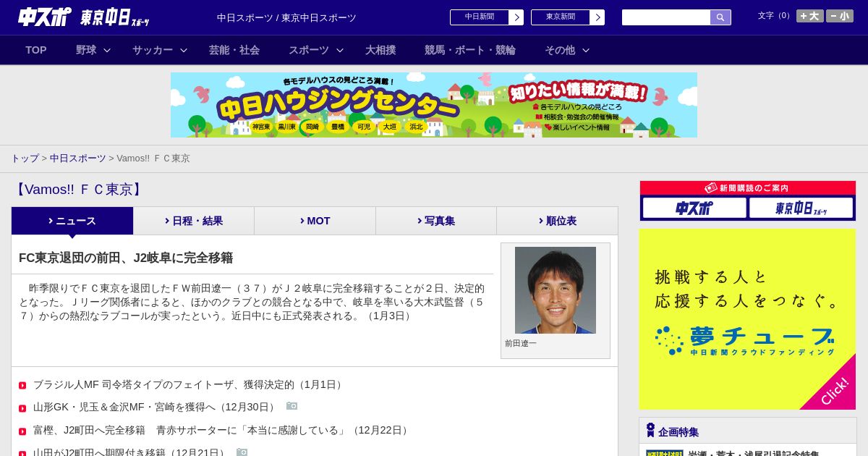868x456 pixels.
Task: Click red bullet beside ブラジル人MF article
Action: coord(22,386)
